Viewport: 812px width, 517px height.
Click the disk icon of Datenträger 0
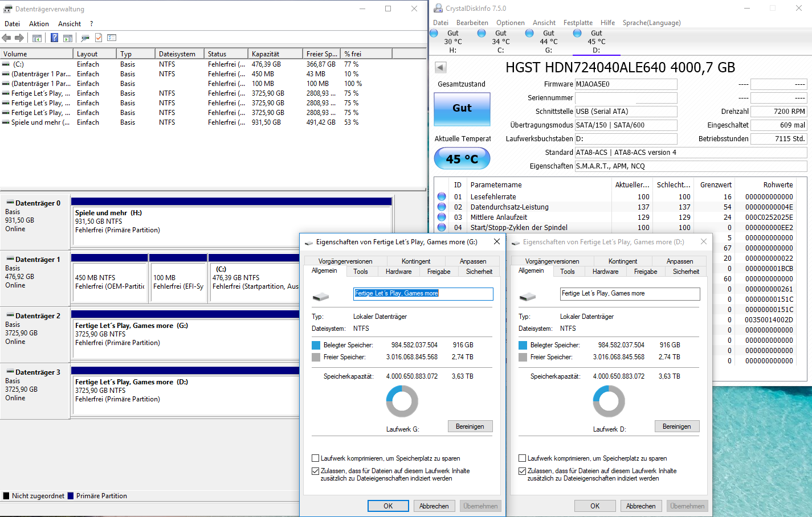[x=10, y=202]
